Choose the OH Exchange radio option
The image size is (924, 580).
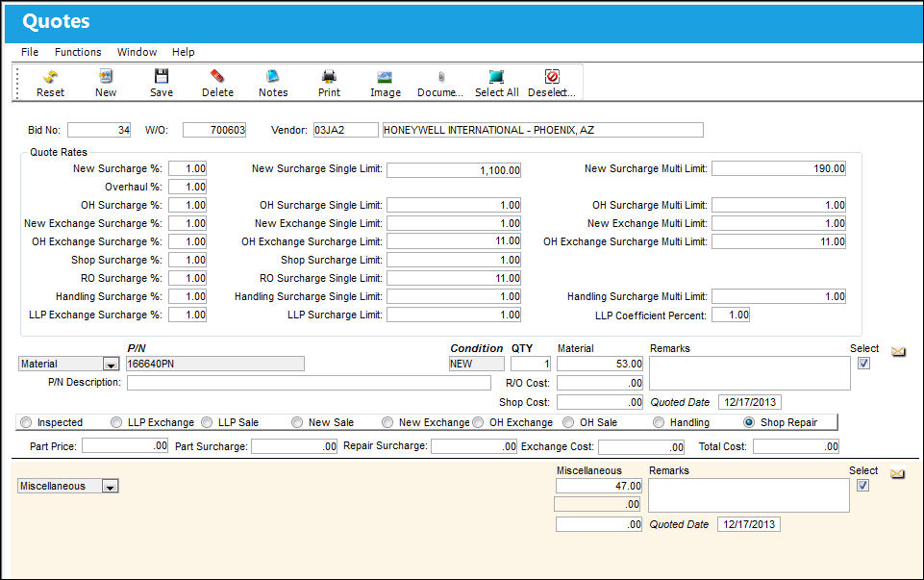(478, 422)
